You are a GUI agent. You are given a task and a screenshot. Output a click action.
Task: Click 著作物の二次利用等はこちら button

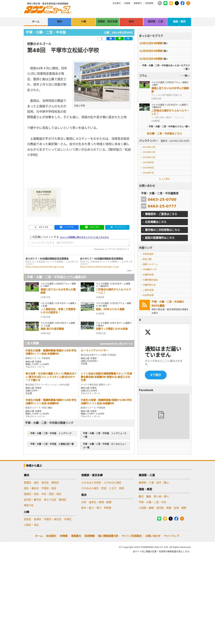(x=164, y=230)
